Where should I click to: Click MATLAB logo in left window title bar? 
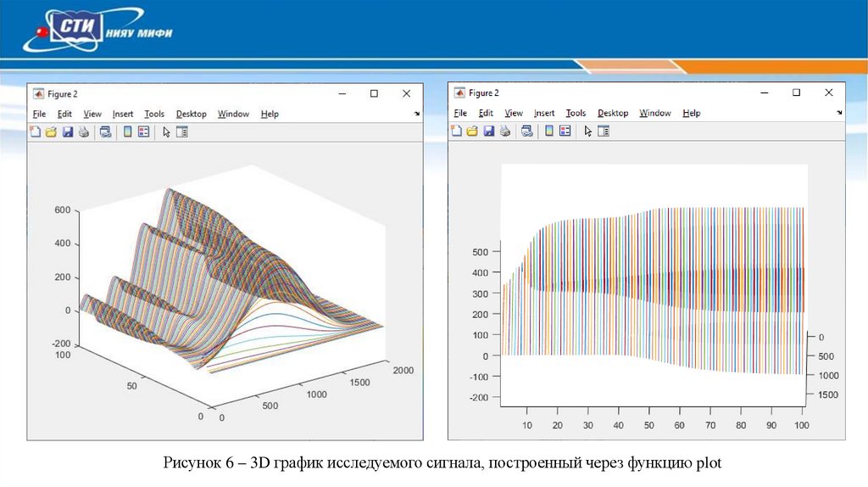pos(37,93)
